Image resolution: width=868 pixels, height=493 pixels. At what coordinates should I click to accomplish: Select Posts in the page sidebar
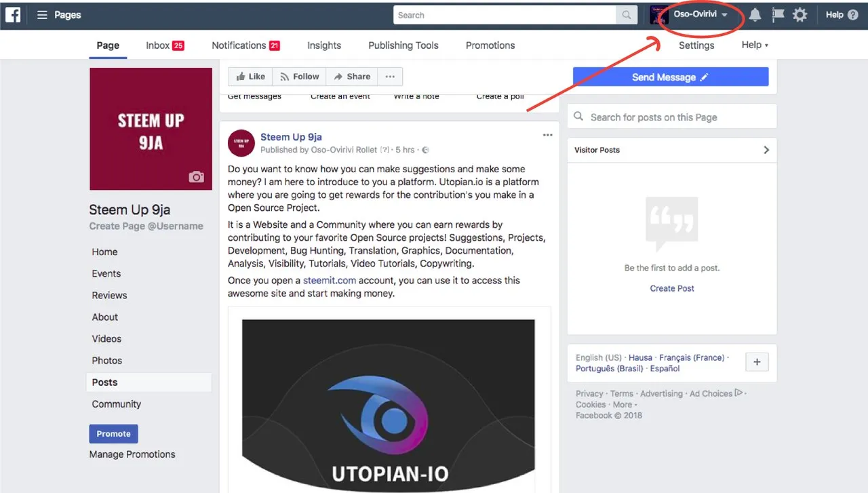click(x=149, y=382)
